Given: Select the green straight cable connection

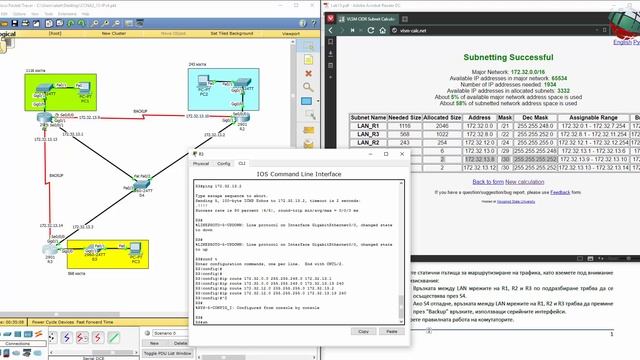Looking at the screenshot, I should (x=114, y=338).
